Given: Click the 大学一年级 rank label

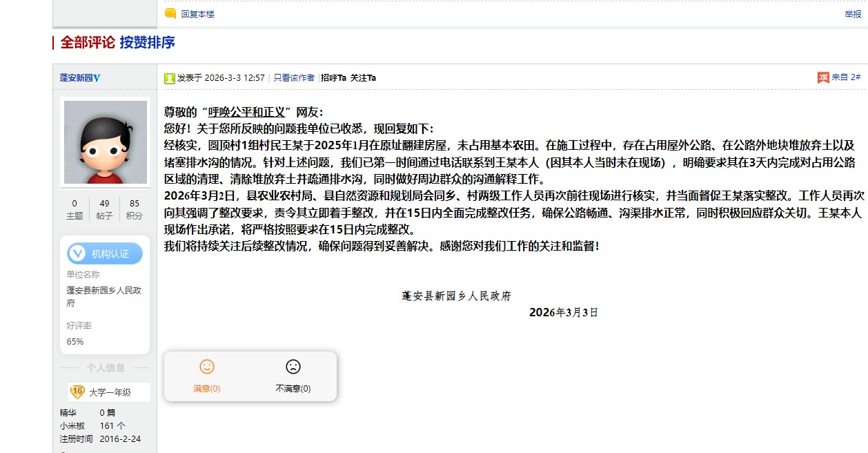Looking at the screenshot, I should pos(110,392).
